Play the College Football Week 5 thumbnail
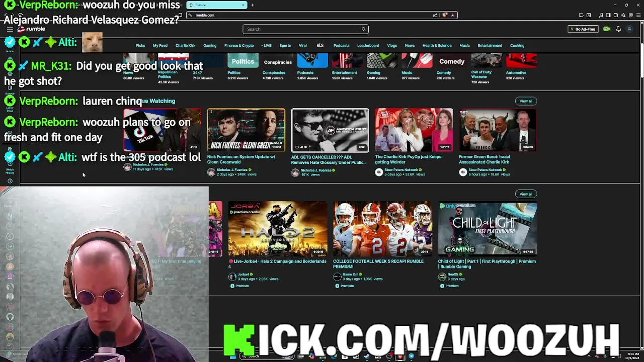 click(382, 229)
